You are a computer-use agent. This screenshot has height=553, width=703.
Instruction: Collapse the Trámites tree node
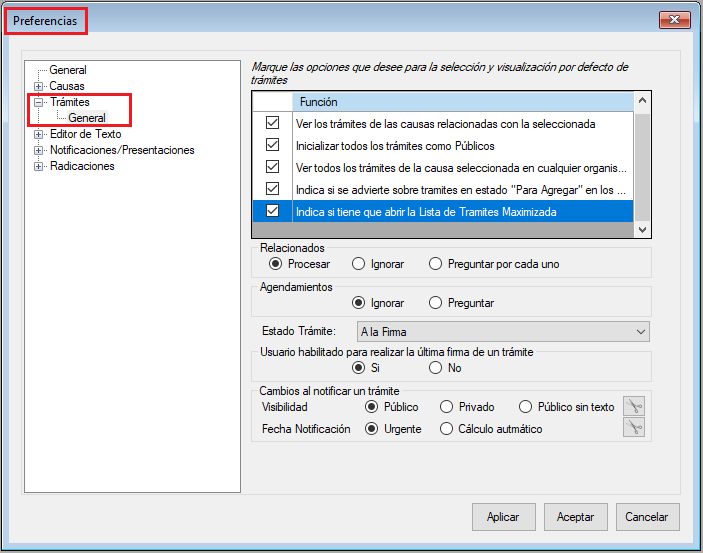[x=39, y=102]
